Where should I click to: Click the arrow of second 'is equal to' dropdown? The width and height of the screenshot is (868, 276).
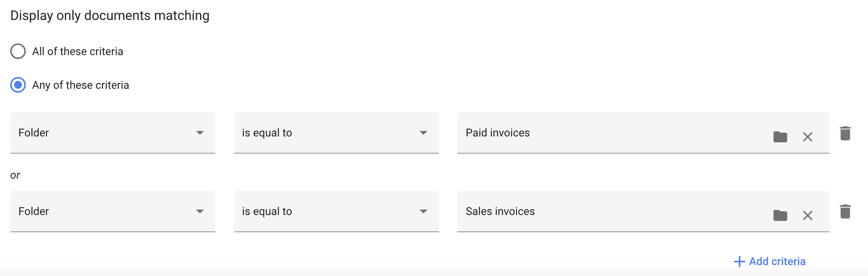[423, 211]
